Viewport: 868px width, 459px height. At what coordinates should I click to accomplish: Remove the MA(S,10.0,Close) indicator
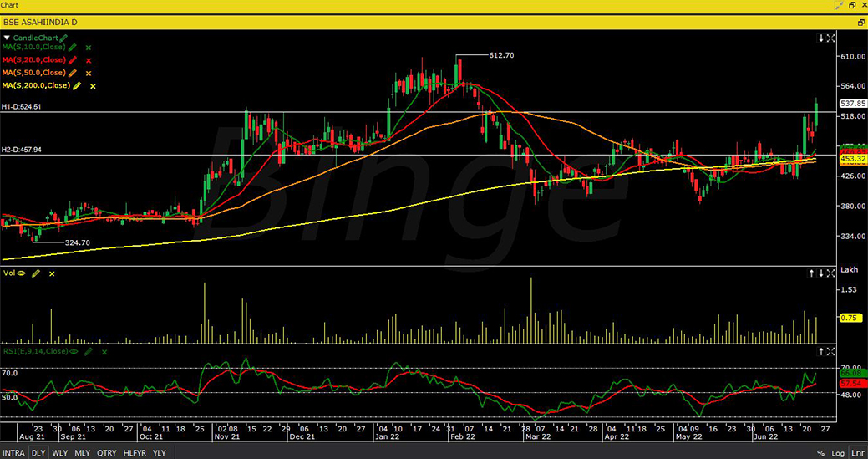pos(89,48)
